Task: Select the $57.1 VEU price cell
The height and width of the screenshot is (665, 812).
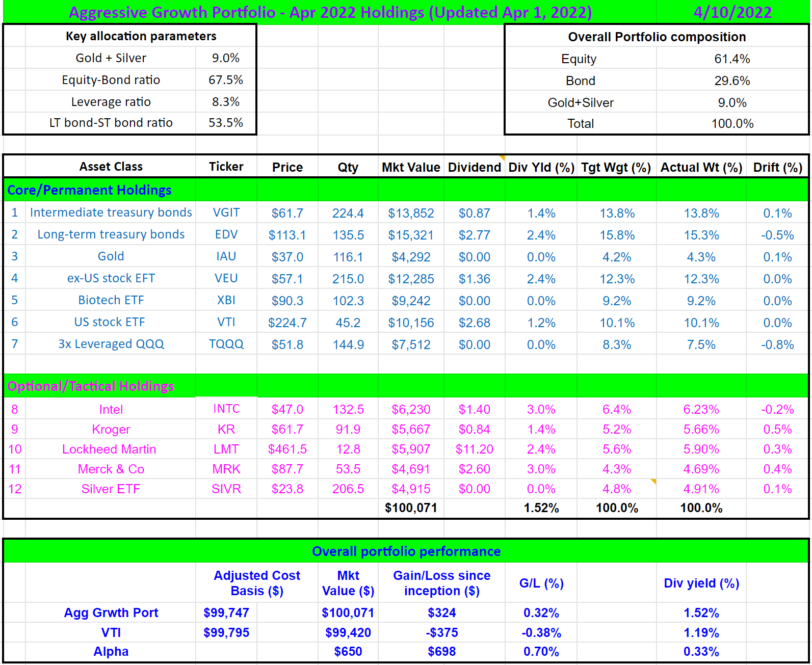Action: (x=287, y=279)
